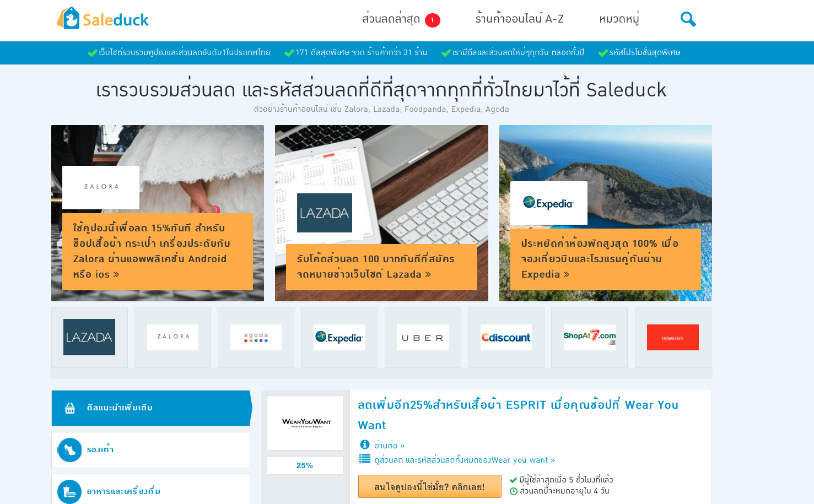Viewport: 814px width, 504px height.
Task: Select the Cdiscount store tile
Action: click(x=506, y=337)
